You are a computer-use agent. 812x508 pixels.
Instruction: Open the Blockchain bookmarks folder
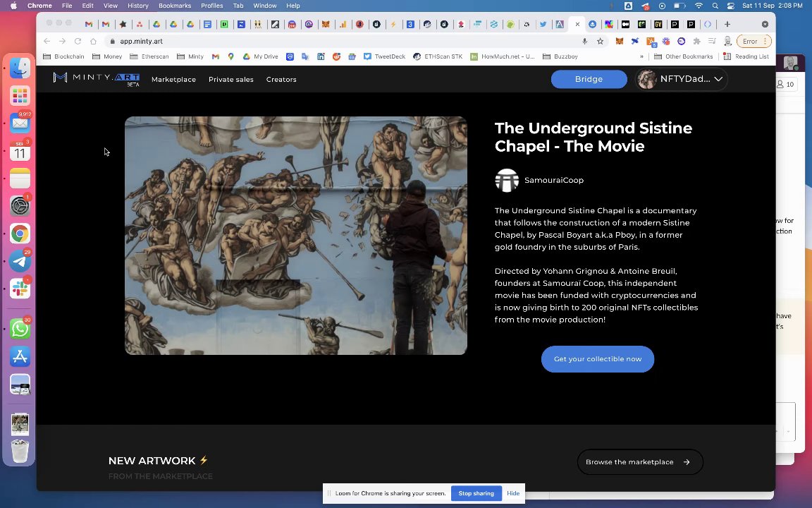[x=63, y=56]
